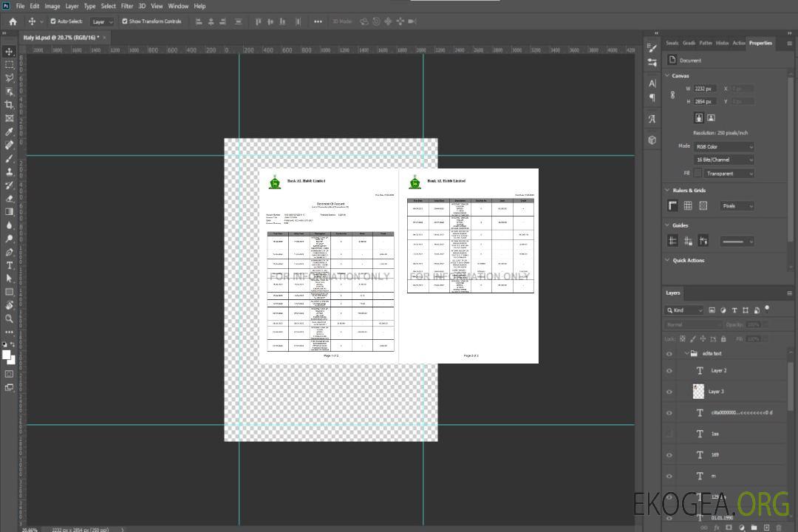The width and height of the screenshot is (798, 532).
Task: Select landscape canvas orientation button
Action: pyautogui.click(x=711, y=118)
